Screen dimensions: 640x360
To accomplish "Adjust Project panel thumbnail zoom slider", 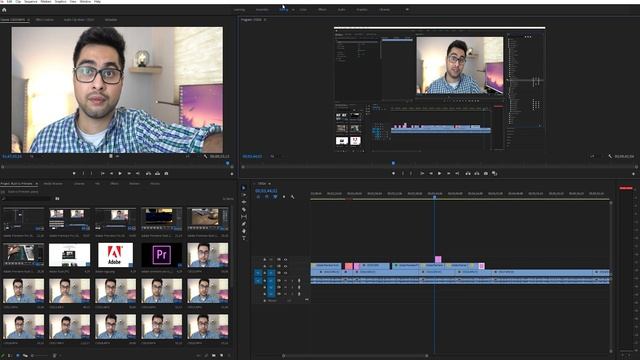I will (x=40, y=356).
